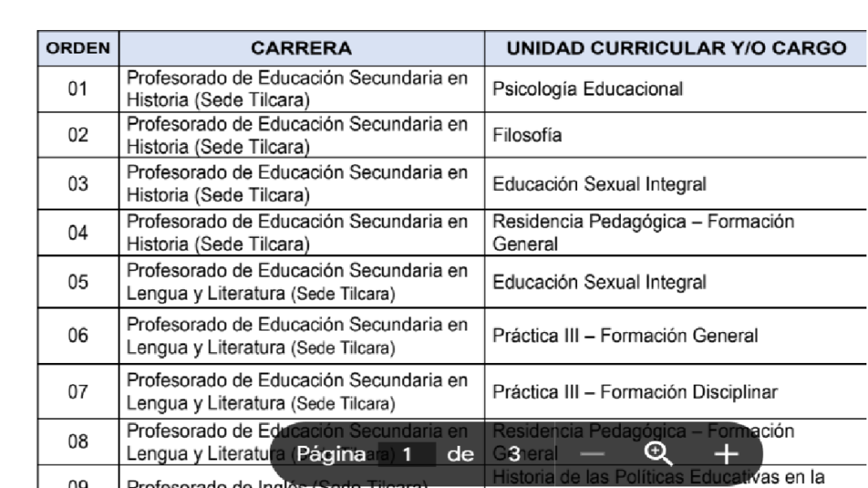Select the Psicología Educacional cell
Screen dimensions: 868x488
(676, 89)
